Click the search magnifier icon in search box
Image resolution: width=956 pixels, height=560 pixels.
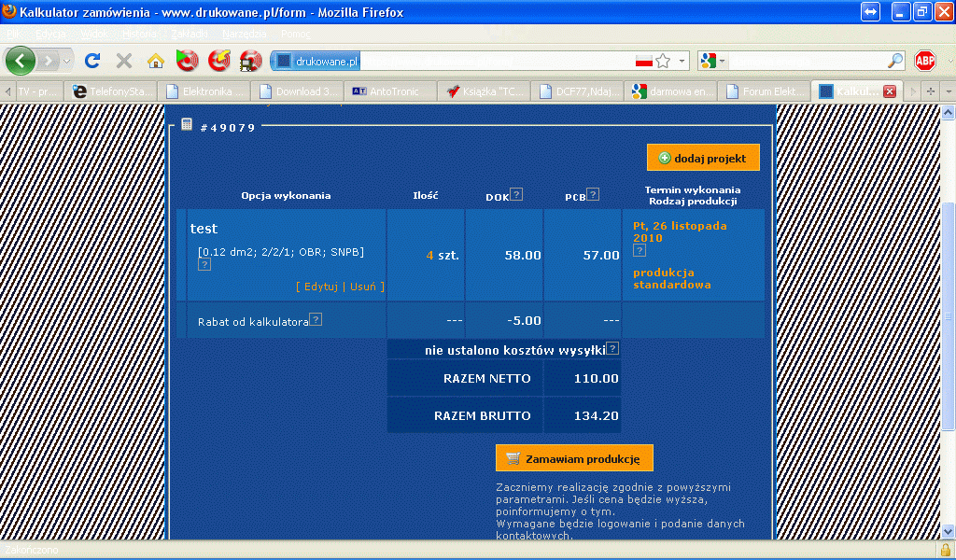pos(894,61)
